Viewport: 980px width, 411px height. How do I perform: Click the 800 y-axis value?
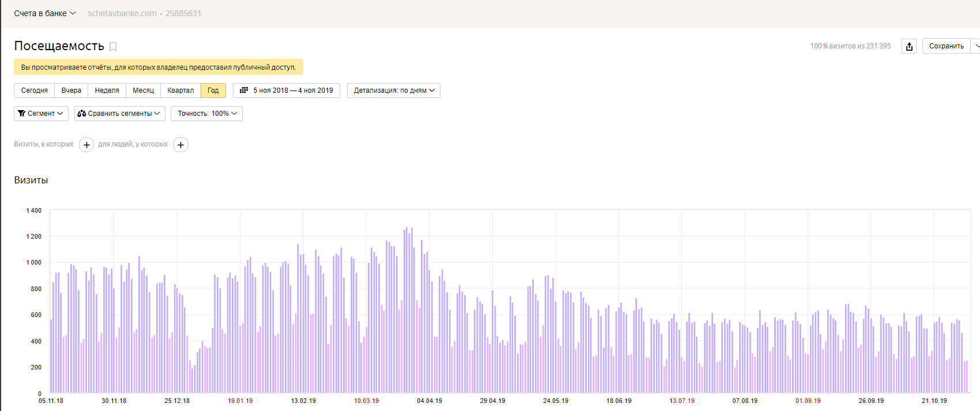(36, 289)
